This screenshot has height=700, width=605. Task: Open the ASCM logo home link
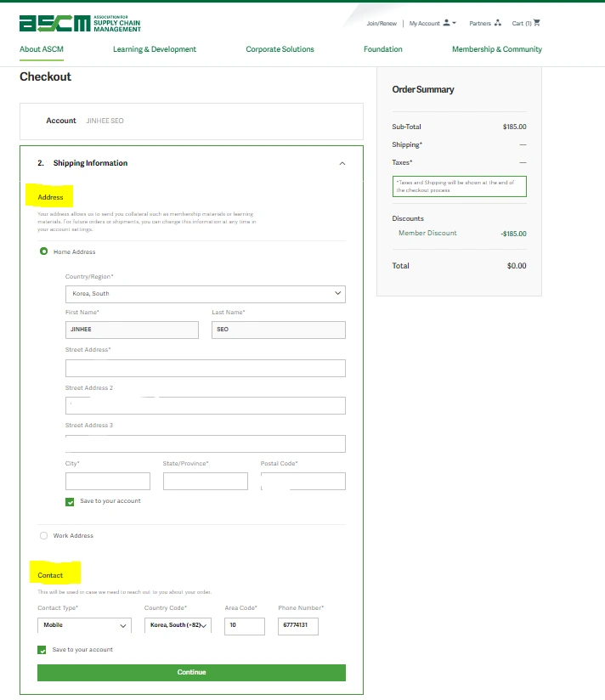point(80,24)
